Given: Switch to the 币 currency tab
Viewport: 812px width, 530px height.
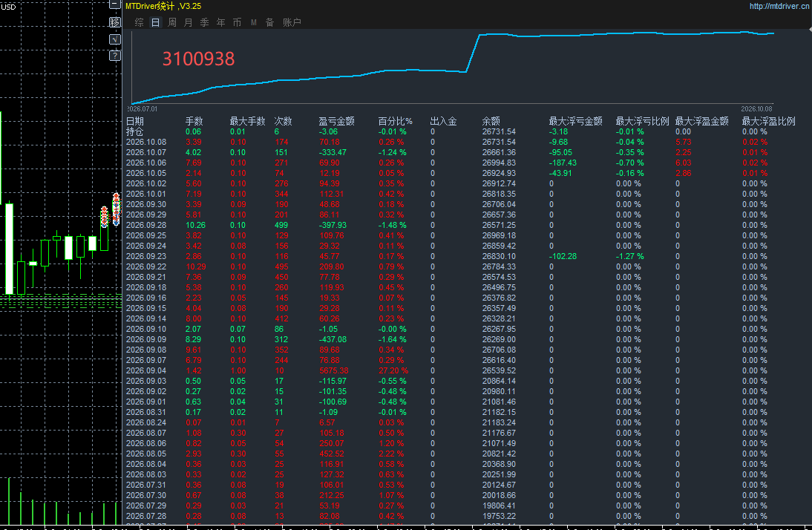Looking at the screenshot, I should pos(238,22).
